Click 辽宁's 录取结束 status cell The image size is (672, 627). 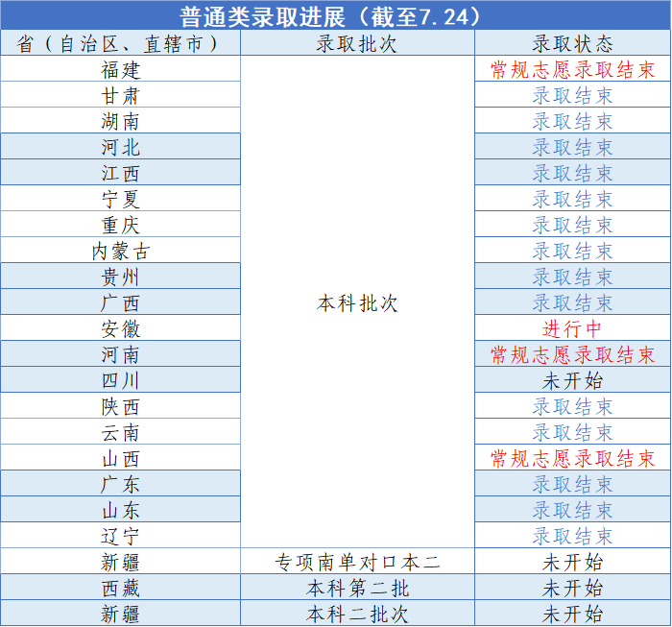tap(572, 536)
